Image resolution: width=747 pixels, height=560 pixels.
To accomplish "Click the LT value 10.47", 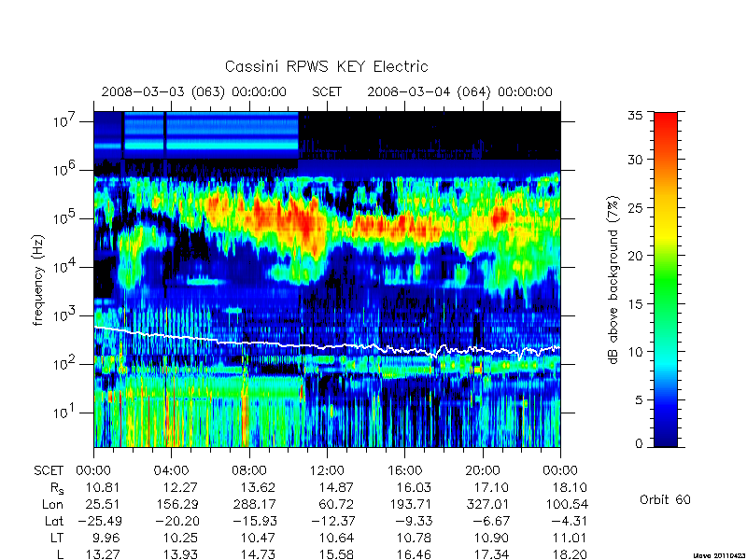I will pos(258,539).
